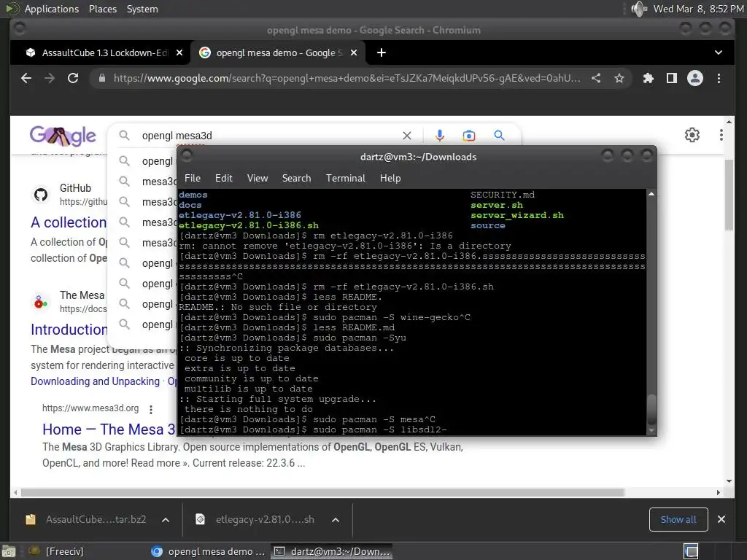Share this page via share icon
747x560 pixels.
pos(596,78)
